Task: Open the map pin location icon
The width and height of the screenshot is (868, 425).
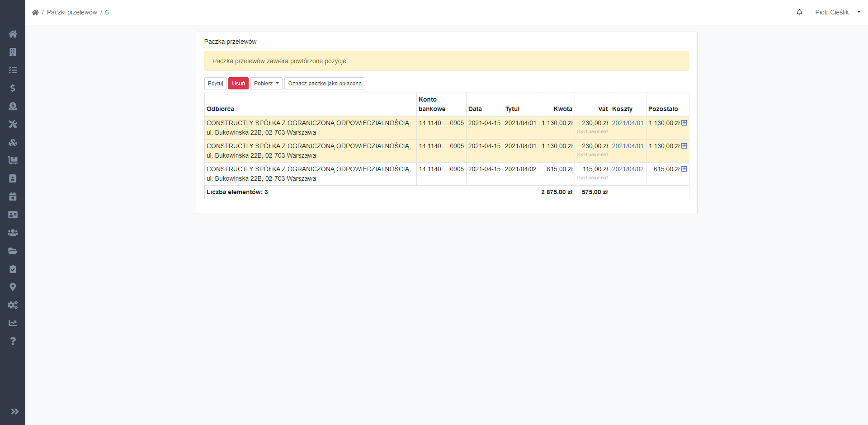Action: pos(13,287)
